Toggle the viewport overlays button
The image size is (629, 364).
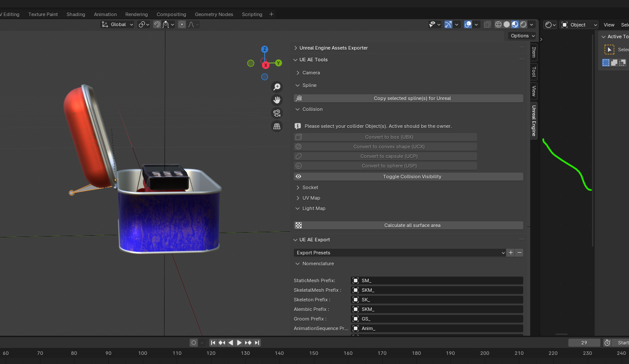pos(468,25)
